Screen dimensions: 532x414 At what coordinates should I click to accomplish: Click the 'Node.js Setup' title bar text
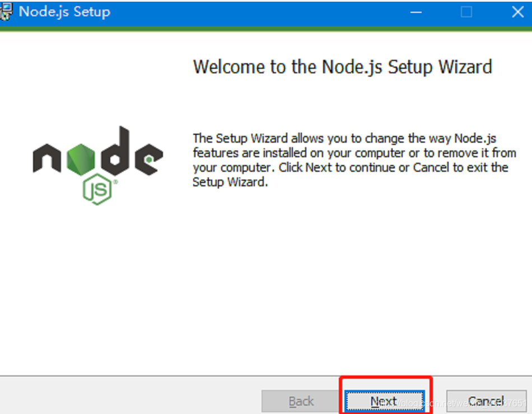click(64, 12)
